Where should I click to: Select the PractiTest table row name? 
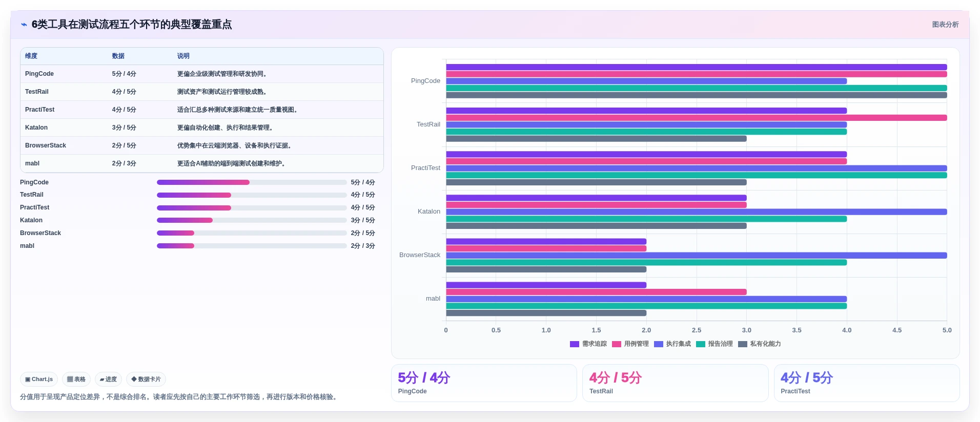click(40, 110)
